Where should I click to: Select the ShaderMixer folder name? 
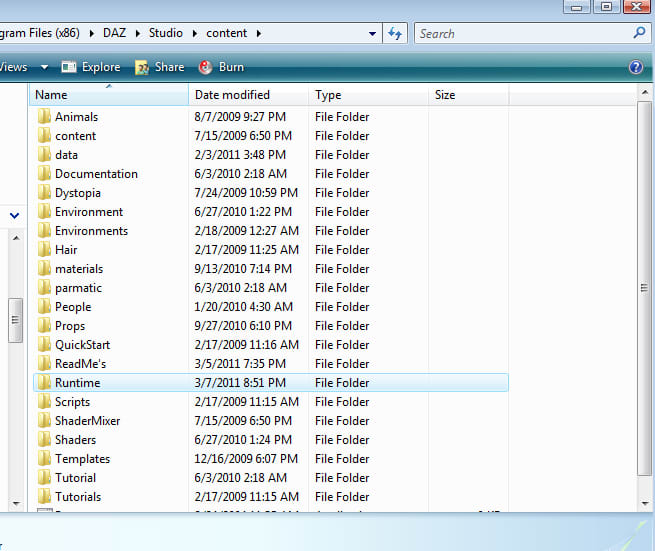(x=88, y=421)
